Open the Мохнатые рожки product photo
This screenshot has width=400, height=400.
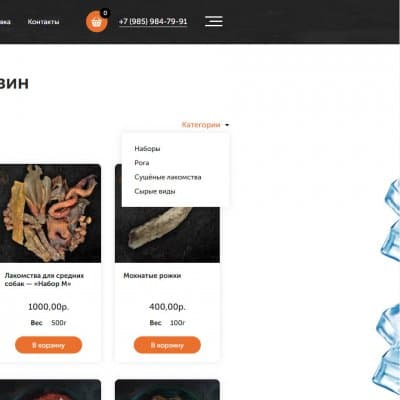(167, 235)
